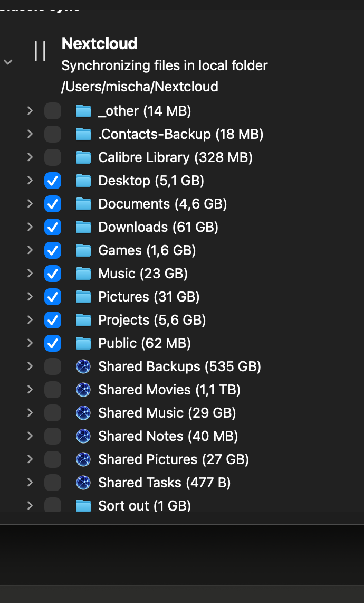The height and width of the screenshot is (603, 364).
Task: Click the Shared Movies globe icon
Action: coord(83,390)
